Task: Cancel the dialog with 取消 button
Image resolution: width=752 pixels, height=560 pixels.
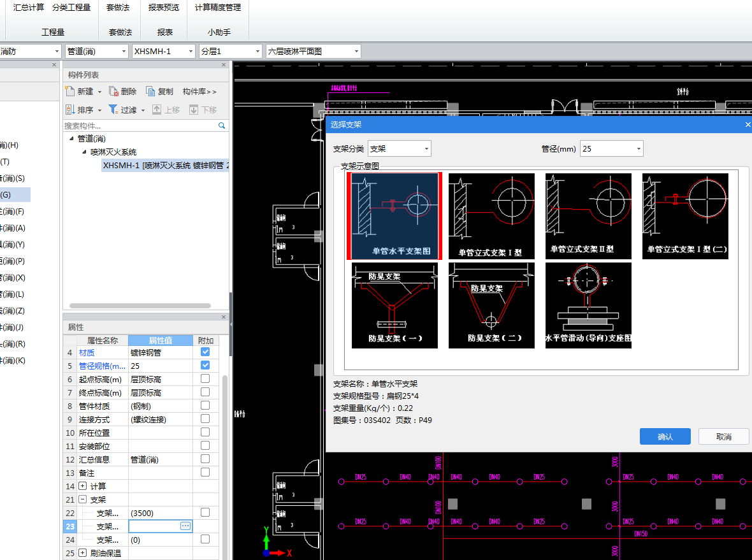Action: coord(724,437)
